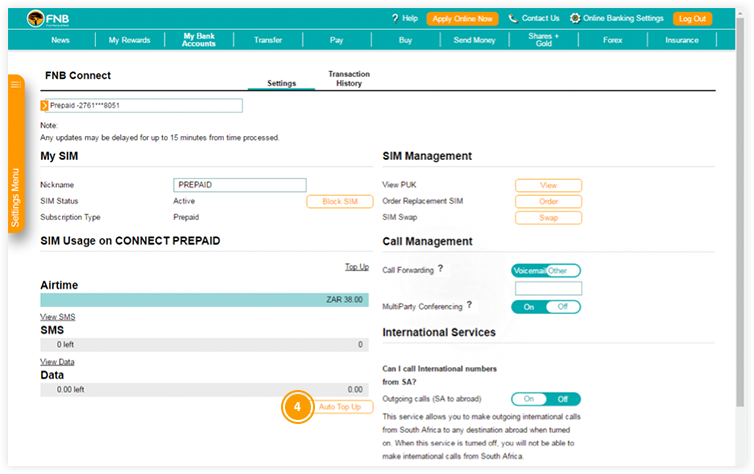The height and width of the screenshot is (474, 754).
Task: Click the Airtime ZAR 38.00 balance bar
Action: tap(204, 300)
